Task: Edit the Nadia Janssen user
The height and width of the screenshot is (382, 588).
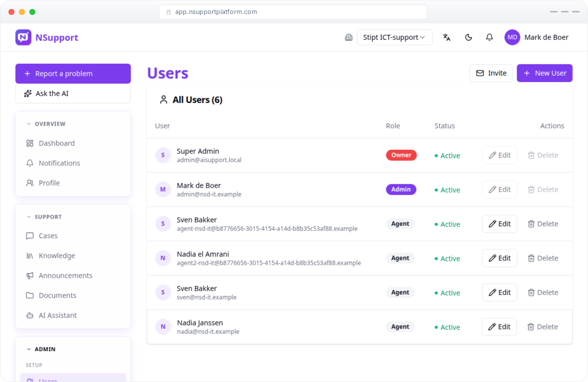Action: click(x=499, y=327)
